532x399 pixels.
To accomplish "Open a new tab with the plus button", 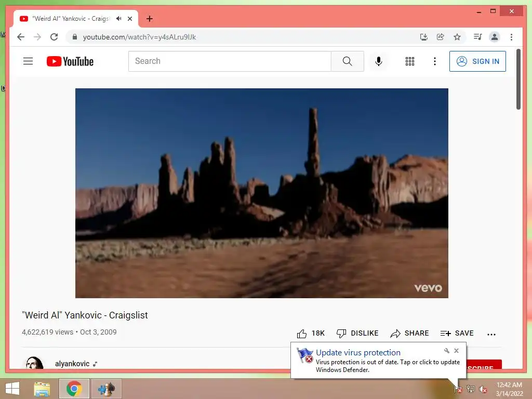I will 150,19.
